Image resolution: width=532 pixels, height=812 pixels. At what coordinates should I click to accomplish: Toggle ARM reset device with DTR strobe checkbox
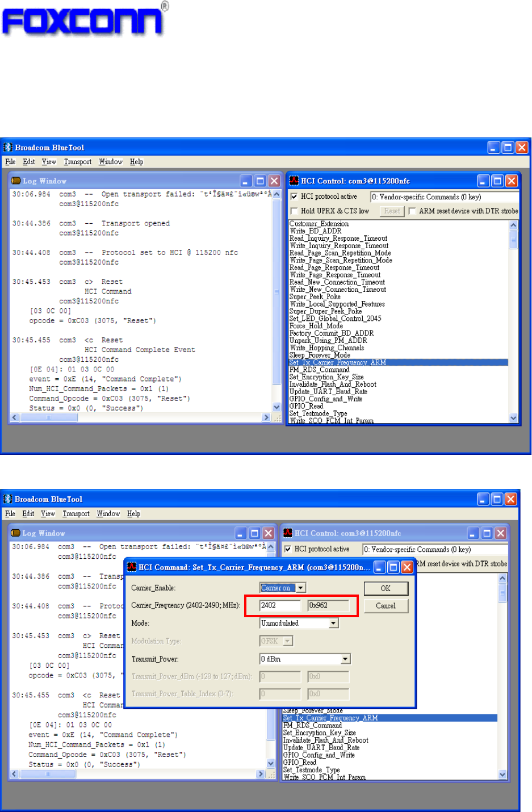(x=412, y=211)
